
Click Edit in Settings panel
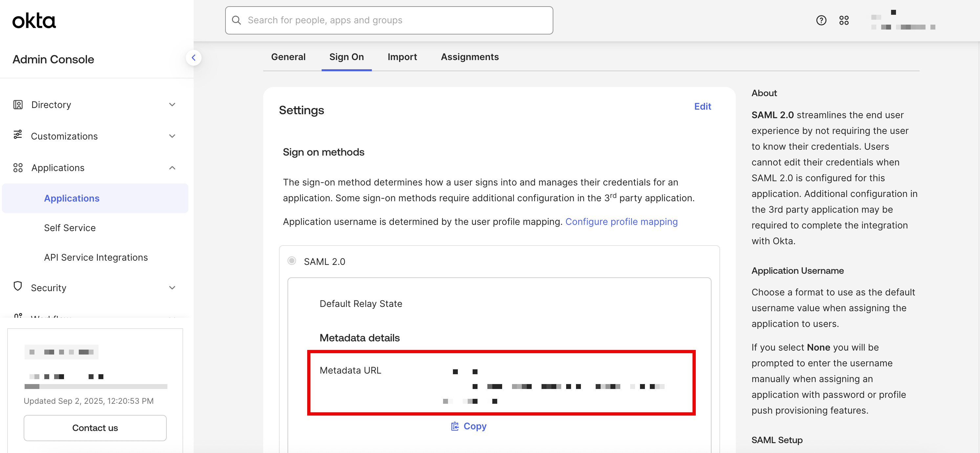point(702,106)
